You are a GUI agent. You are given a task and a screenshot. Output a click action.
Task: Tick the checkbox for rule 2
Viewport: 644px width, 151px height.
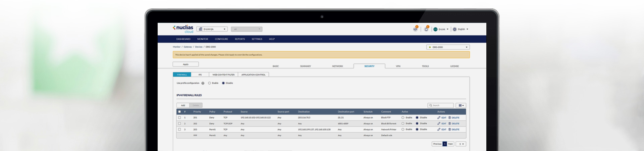179,123
